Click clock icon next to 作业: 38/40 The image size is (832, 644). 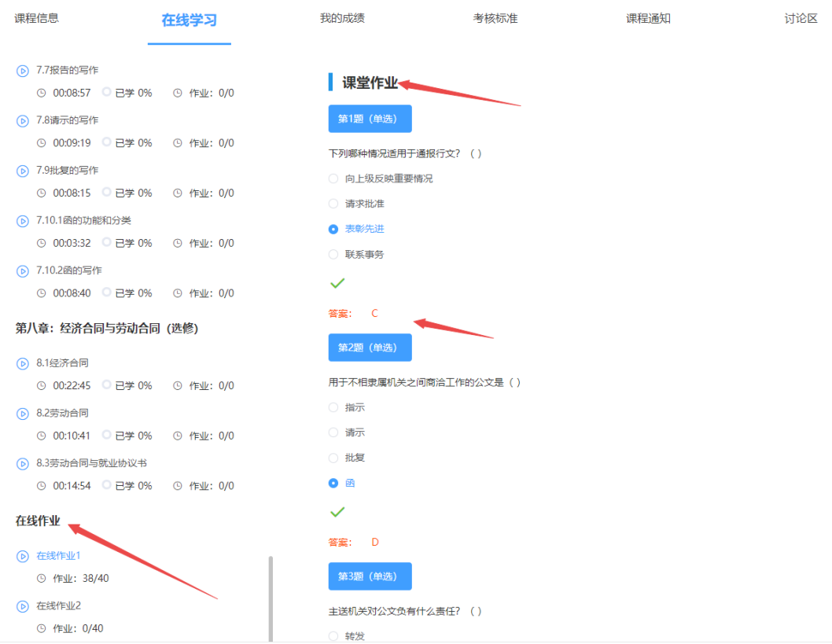coord(41,578)
